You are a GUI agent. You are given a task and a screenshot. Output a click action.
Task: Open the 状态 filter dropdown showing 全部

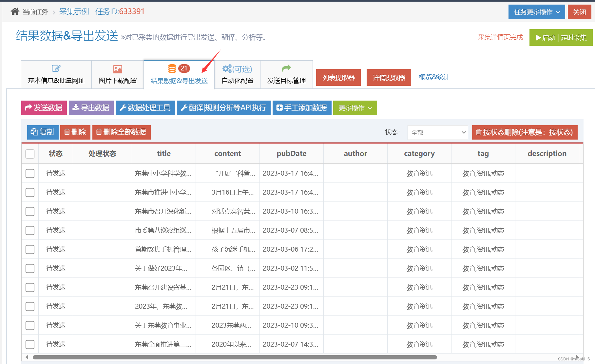(x=437, y=132)
